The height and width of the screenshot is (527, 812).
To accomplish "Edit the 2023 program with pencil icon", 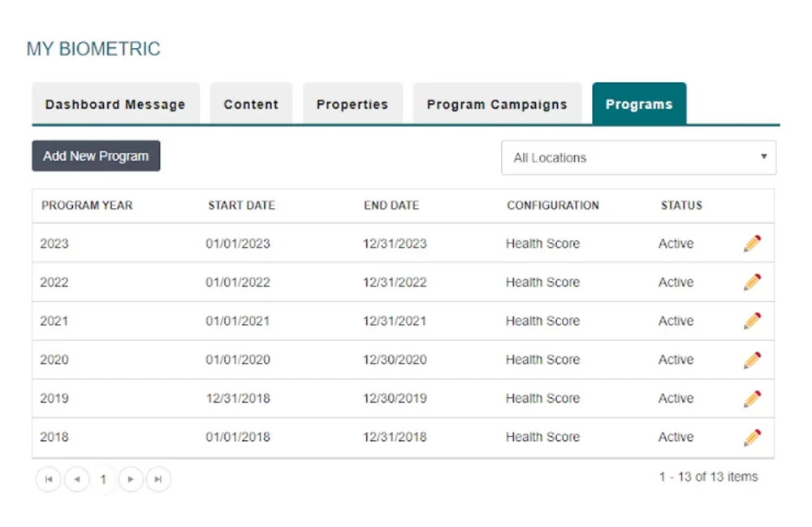I will pos(753,244).
